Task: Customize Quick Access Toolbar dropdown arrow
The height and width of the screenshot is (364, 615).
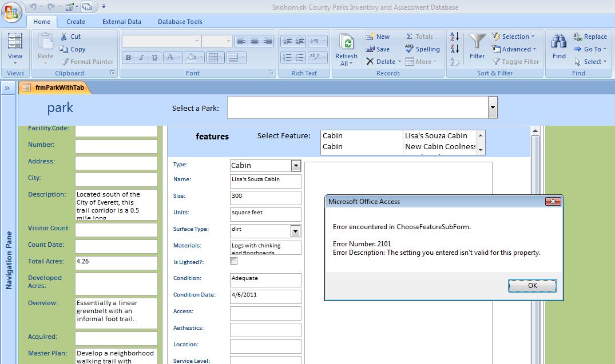Action: point(104,6)
